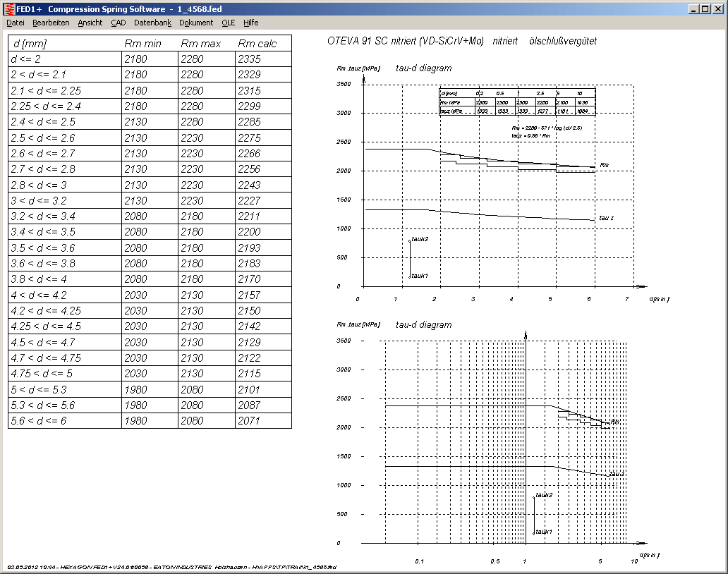Open the Bearbeiten menu
The width and height of the screenshot is (728, 574).
[51, 23]
